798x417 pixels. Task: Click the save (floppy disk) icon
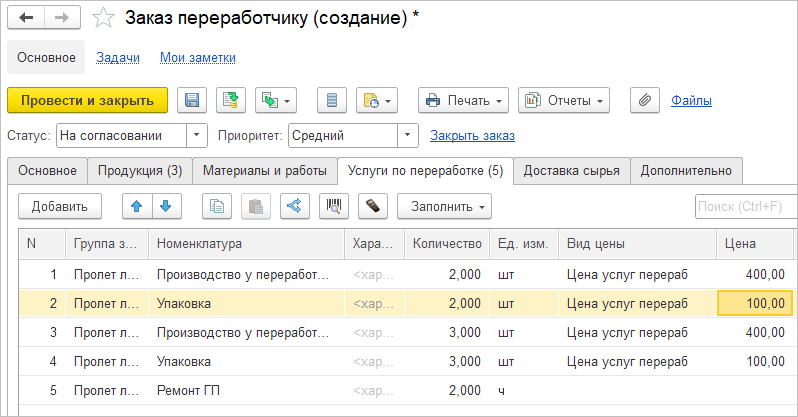tap(192, 100)
